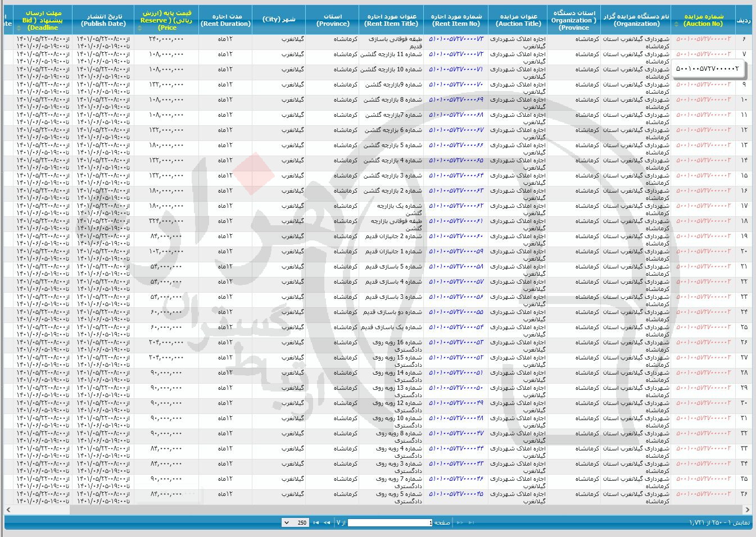Image resolution: width=756 pixels, height=537 pixels.
Task: Open rent item link 5101005727000061
Action: tap(456, 221)
